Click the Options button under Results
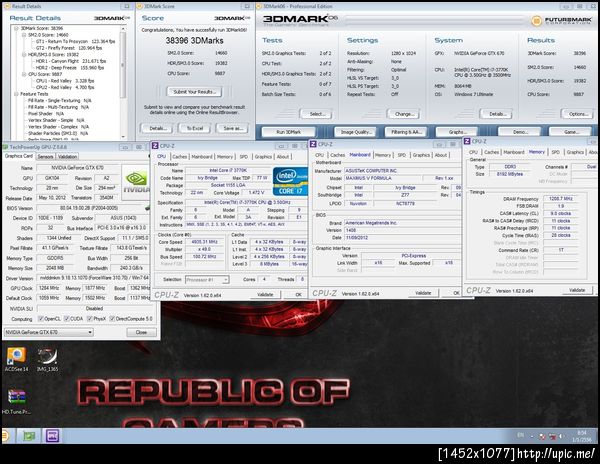Image resolution: width=600 pixels, height=464 pixels. [577, 114]
